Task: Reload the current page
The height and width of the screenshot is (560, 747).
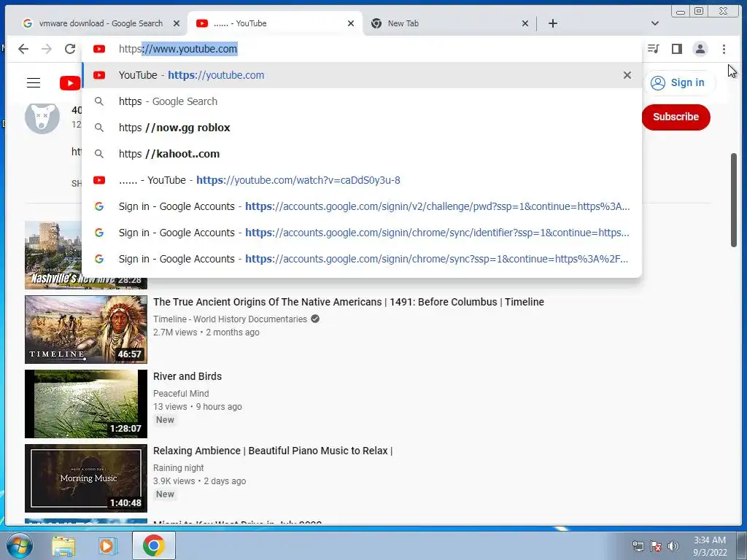Action: [x=70, y=49]
